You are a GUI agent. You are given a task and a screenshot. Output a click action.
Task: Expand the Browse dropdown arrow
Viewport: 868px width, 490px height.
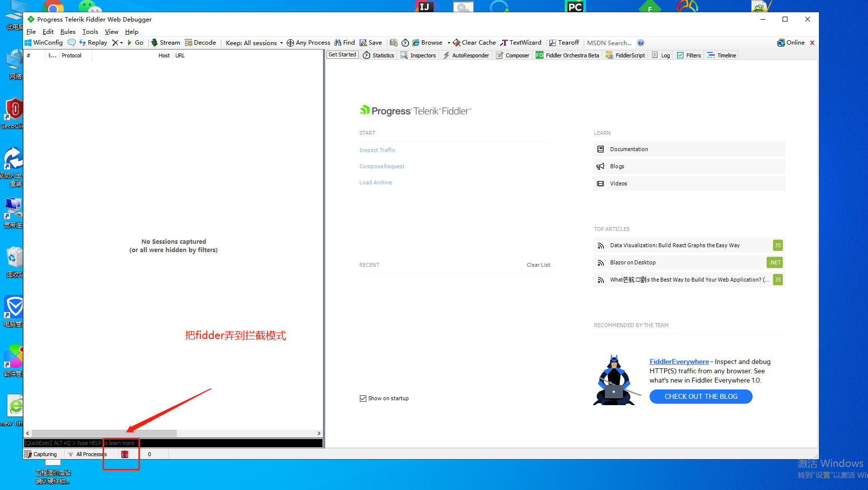click(x=449, y=43)
